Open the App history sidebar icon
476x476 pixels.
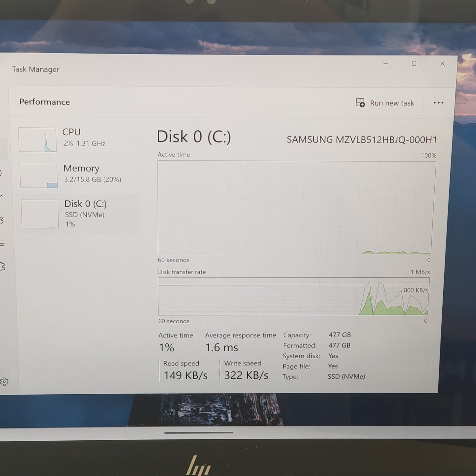pos(1,173)
